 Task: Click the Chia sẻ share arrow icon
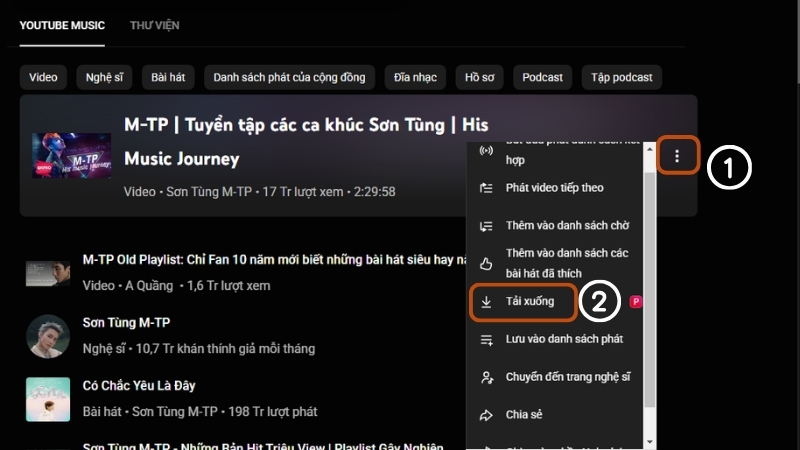click(486, 415)
